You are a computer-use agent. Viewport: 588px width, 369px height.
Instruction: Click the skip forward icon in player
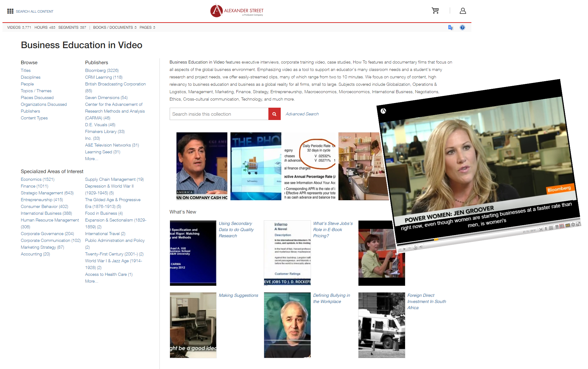coord(410,248)
